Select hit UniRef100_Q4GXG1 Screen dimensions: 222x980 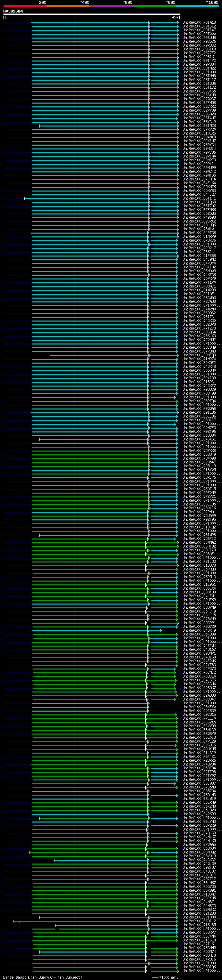tap(199, 439)
